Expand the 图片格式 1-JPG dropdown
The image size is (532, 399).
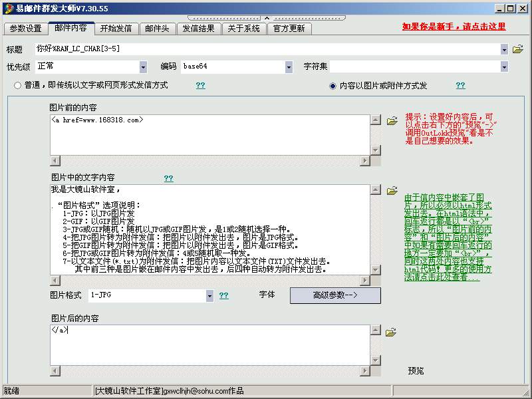point(209,295)
